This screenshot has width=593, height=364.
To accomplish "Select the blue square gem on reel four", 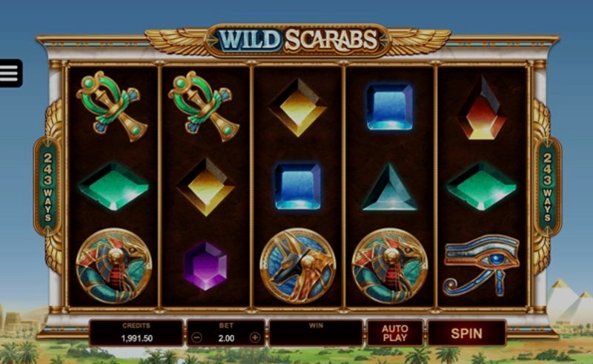I will tap(390, 107).
